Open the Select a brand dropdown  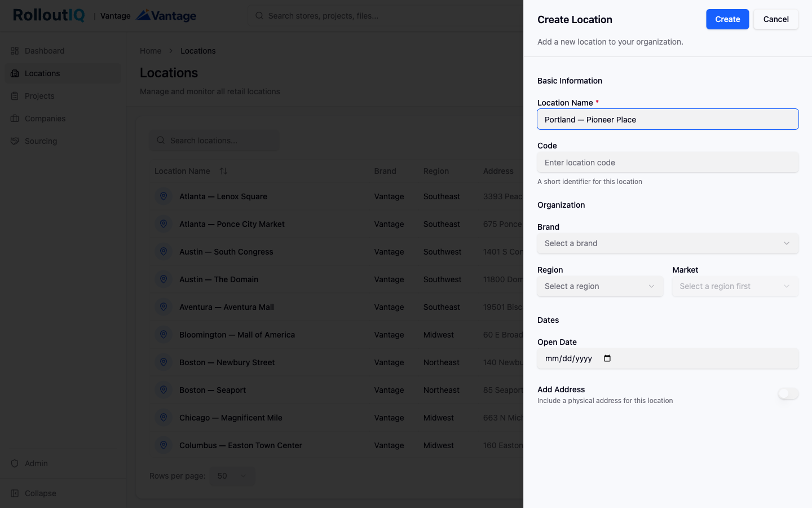[x=668, y=243]
